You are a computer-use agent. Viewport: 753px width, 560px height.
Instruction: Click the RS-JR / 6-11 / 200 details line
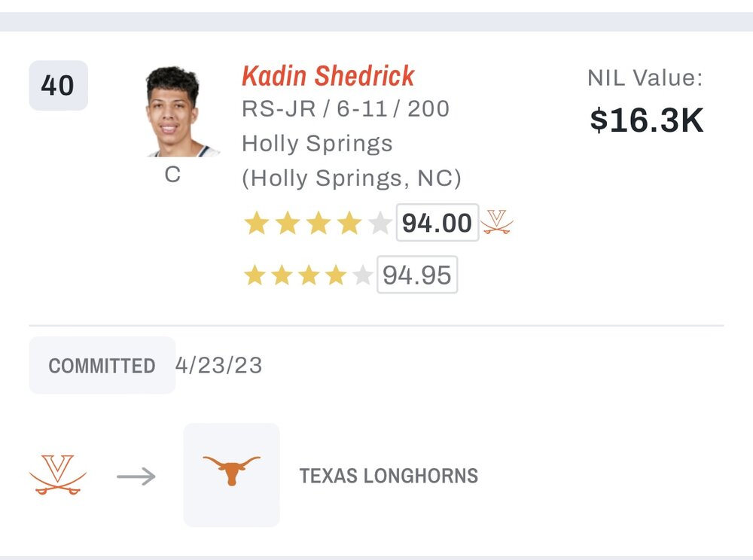(345, 109)
